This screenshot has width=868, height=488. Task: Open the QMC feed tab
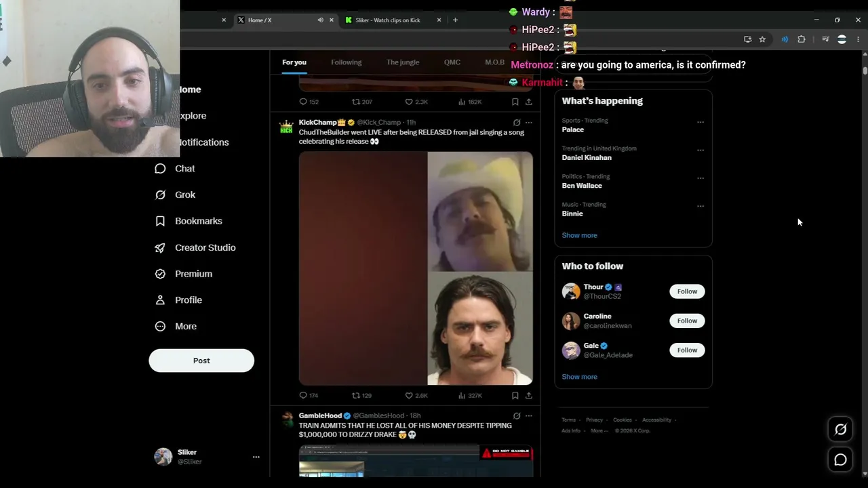tap(452, 62)
